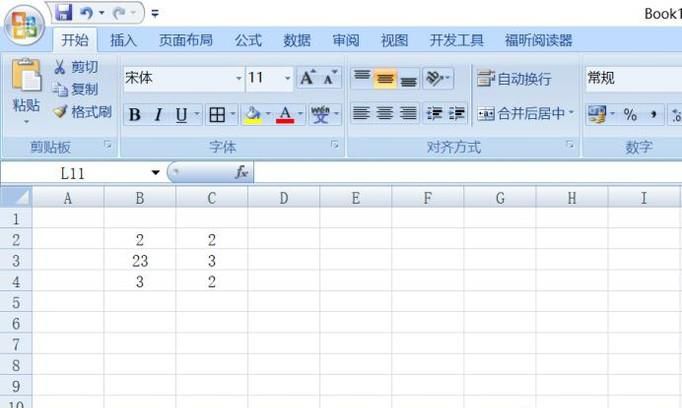Apply cell borders with the border icon
This screenshot has height=408, width=682.
click(217, 115)
